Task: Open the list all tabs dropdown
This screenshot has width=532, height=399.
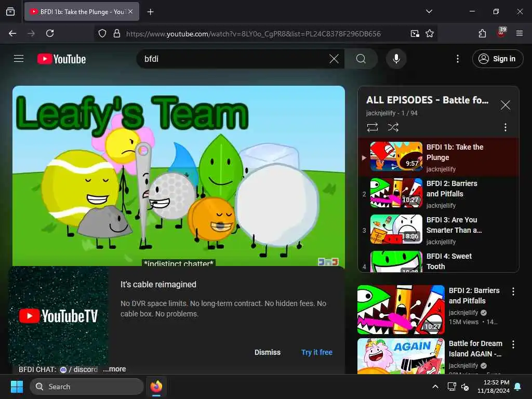Action: [x=429, y=11]
